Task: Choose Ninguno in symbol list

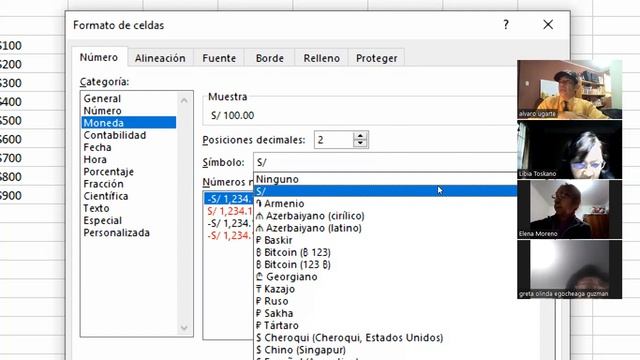Action: coord(385,179)
